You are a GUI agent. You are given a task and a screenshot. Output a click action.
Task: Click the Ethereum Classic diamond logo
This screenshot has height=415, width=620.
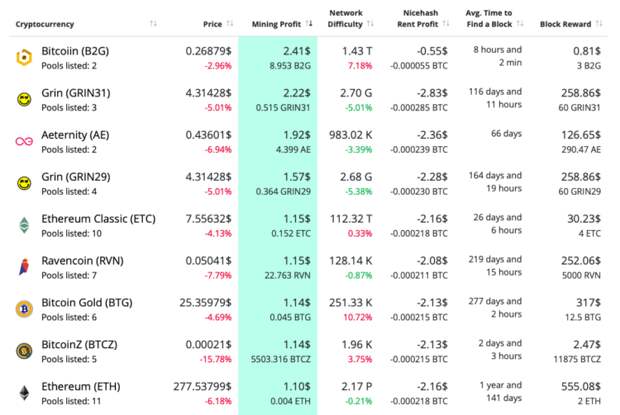click(x=24, y=225)
